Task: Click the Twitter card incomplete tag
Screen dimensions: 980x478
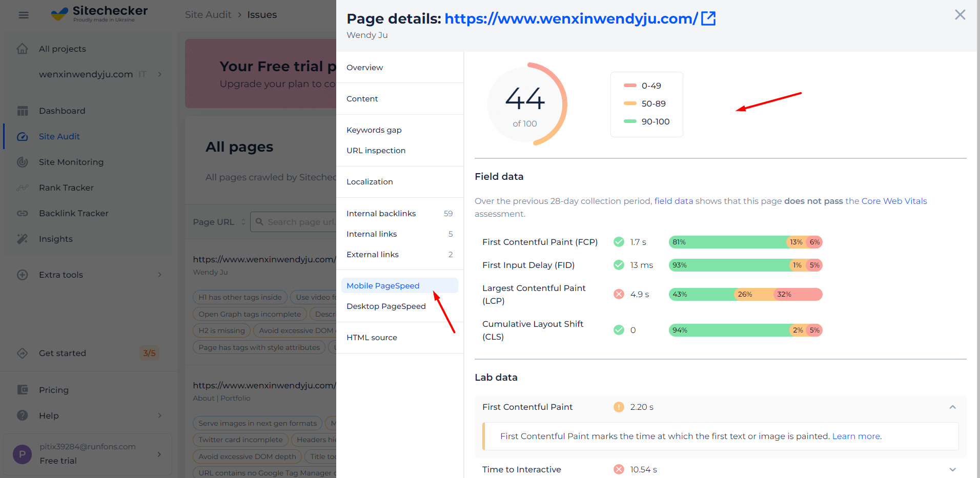Action: 240,440
